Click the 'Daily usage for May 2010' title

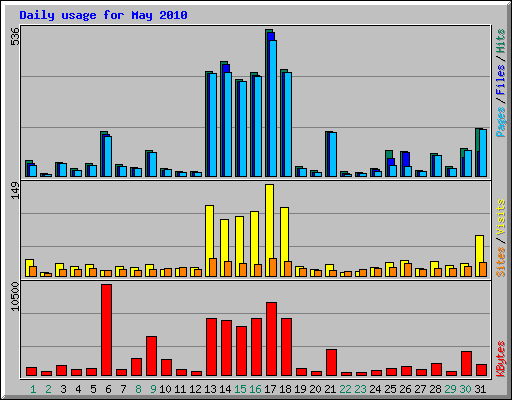click(x=103, y=15)
